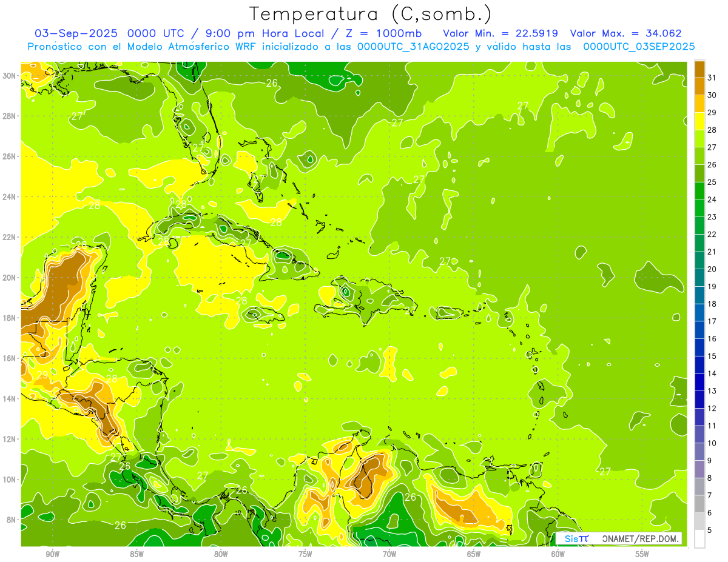Click the '14N' latitude axis label
Screen dimensions: 728x562
pyautogui.click(x=10, y=398)
